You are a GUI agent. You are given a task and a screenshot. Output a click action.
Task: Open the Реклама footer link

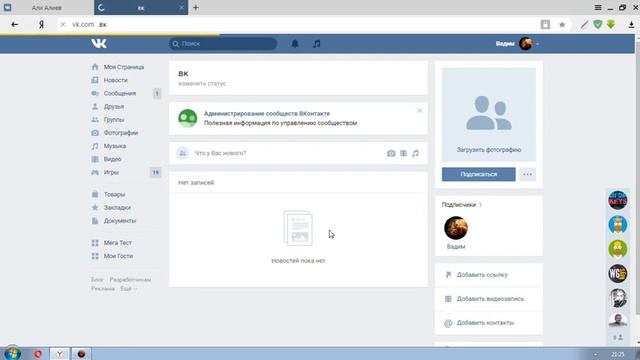click(x=102, y=289)
